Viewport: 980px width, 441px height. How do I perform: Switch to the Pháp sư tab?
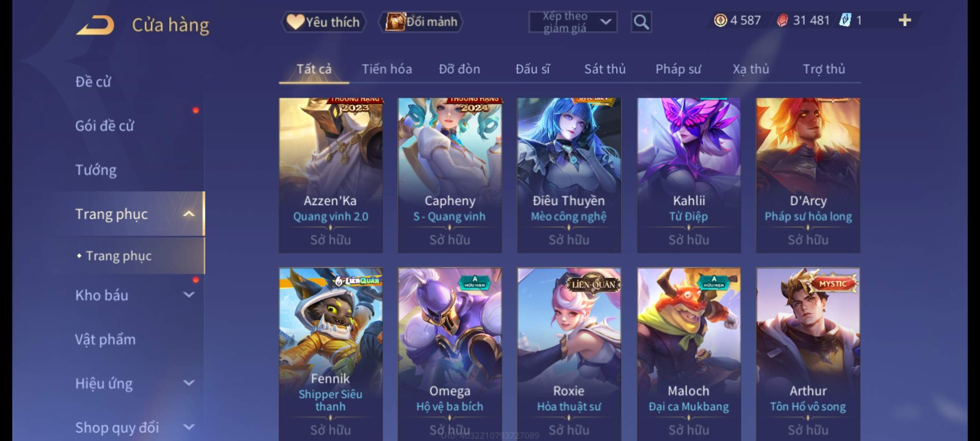coord(678,69)
